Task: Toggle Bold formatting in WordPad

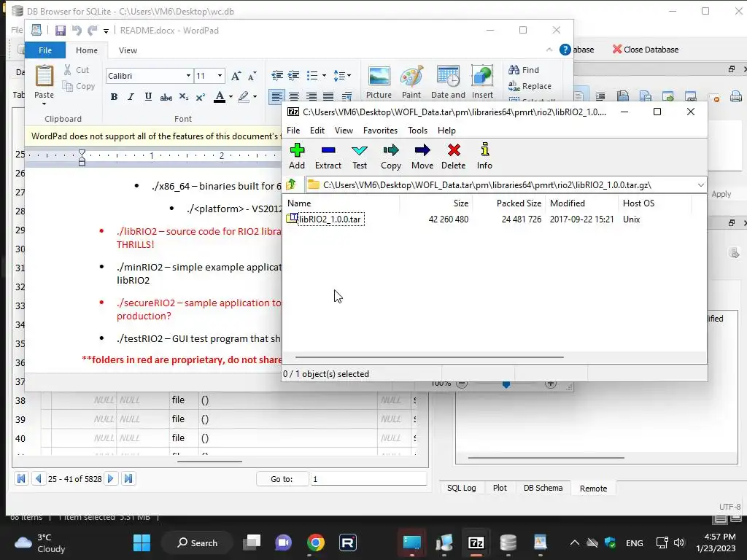Action: click(114, 97)
